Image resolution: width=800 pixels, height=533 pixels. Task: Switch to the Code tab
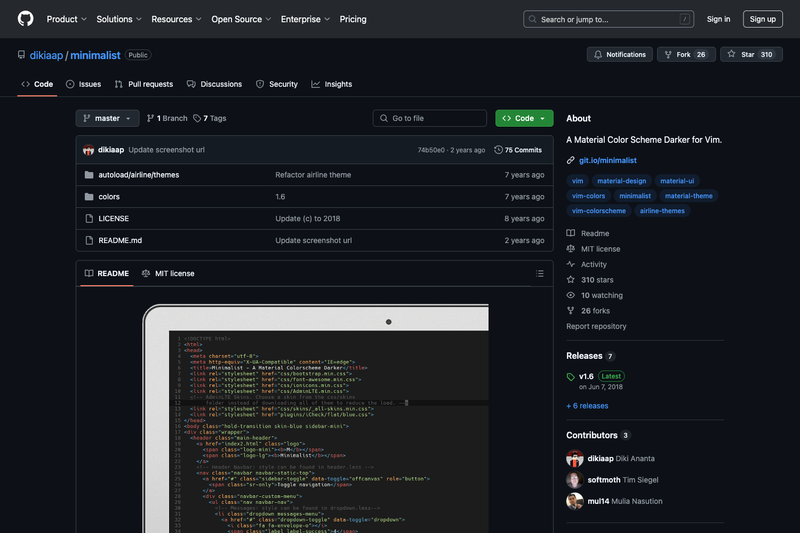37,84
